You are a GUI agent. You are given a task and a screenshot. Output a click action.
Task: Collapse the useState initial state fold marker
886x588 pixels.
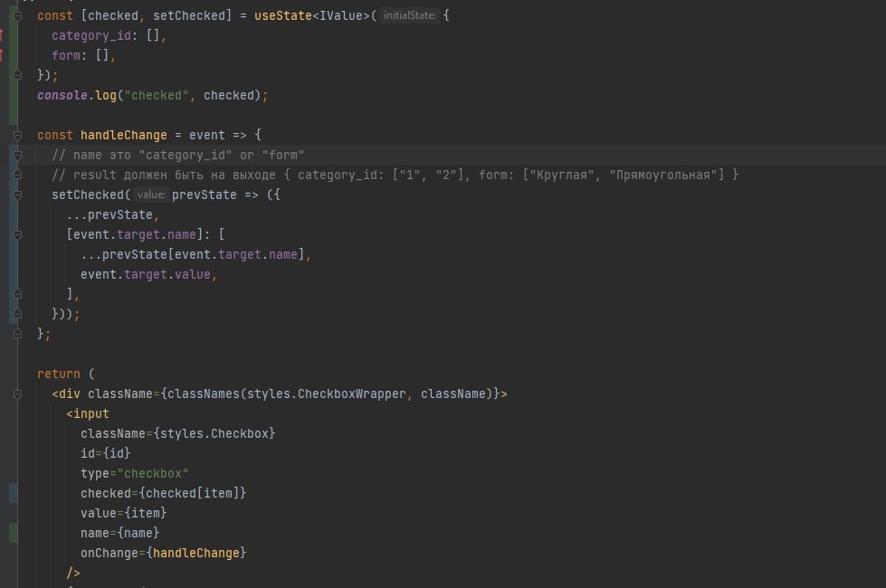tap(17, 15)
